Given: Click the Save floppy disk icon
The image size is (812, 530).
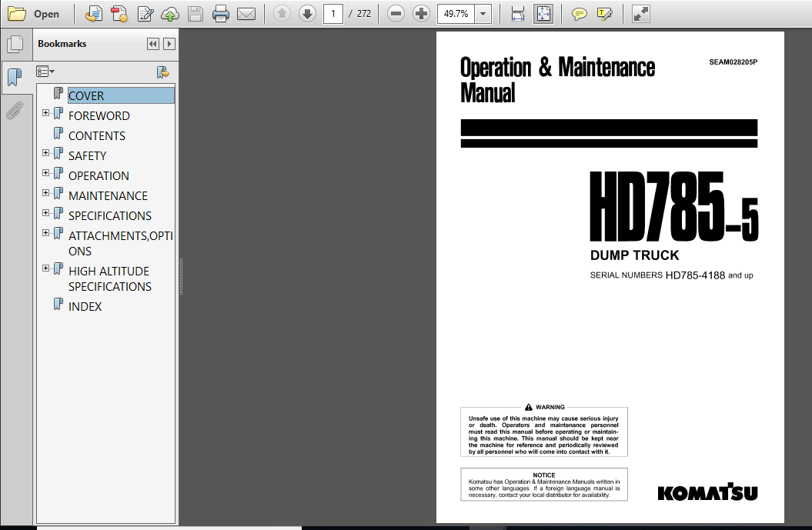Looking at the screenshot, I should point(195,14).
